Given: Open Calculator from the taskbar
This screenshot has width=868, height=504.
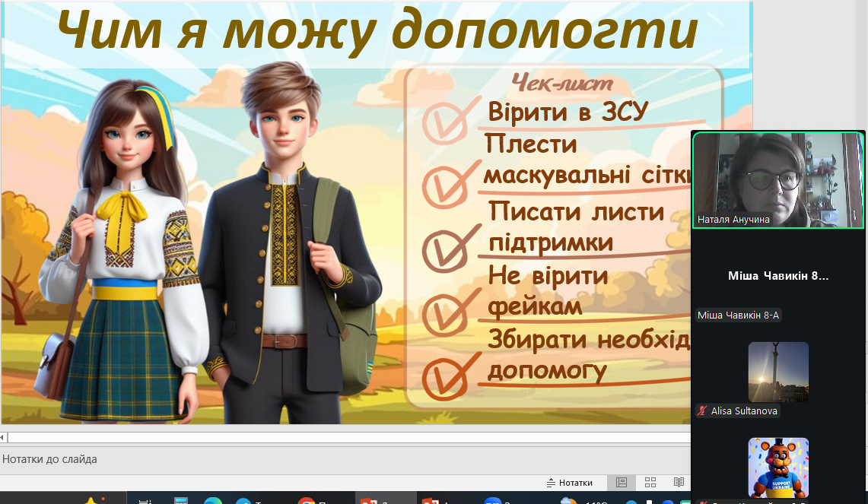Looking at the screenshot, I should tap(181, 501).
